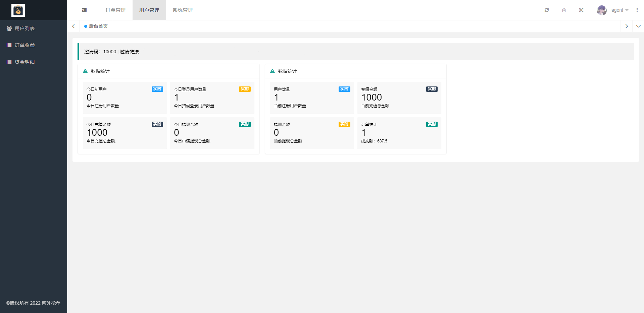
Task: Switch to the 后台首页 tab
Action: (98, 26)
